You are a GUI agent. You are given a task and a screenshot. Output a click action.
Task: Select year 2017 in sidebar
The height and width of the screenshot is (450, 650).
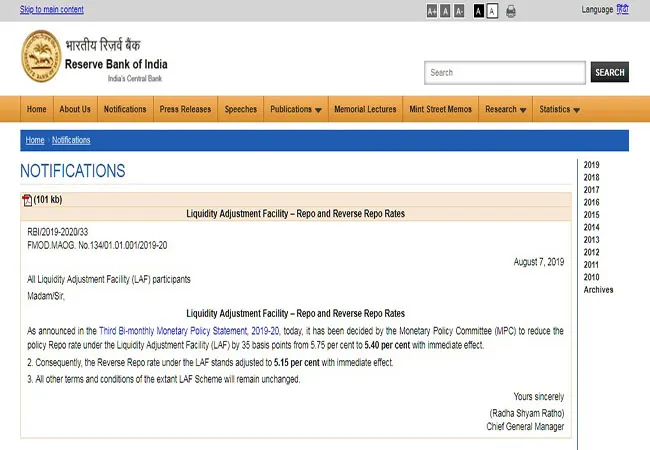(592, 190)
